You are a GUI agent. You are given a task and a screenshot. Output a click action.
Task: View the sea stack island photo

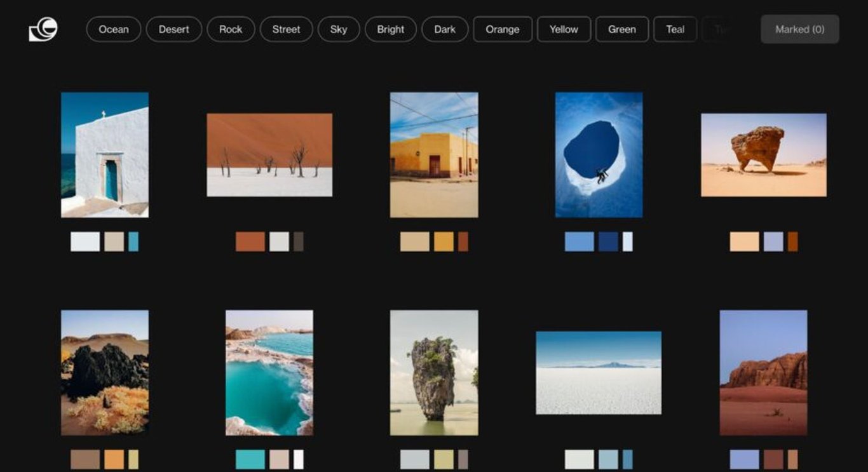[x=434, y=372]
